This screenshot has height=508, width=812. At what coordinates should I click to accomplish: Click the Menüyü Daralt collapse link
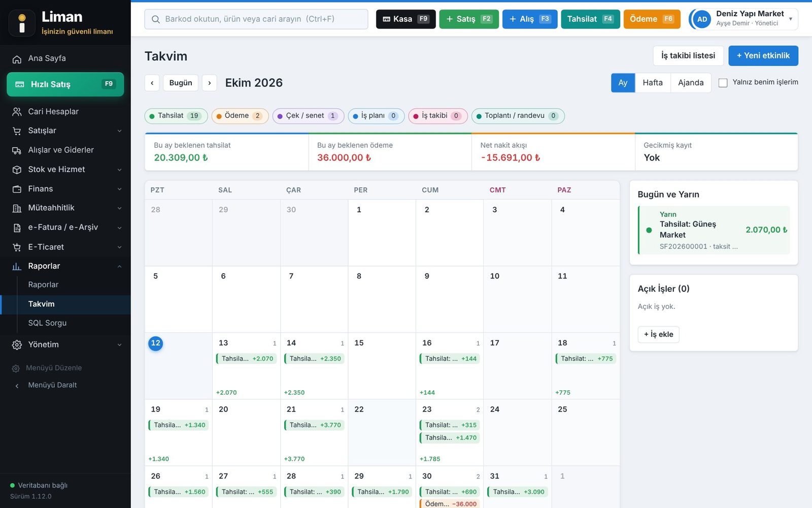coord(52,385)
